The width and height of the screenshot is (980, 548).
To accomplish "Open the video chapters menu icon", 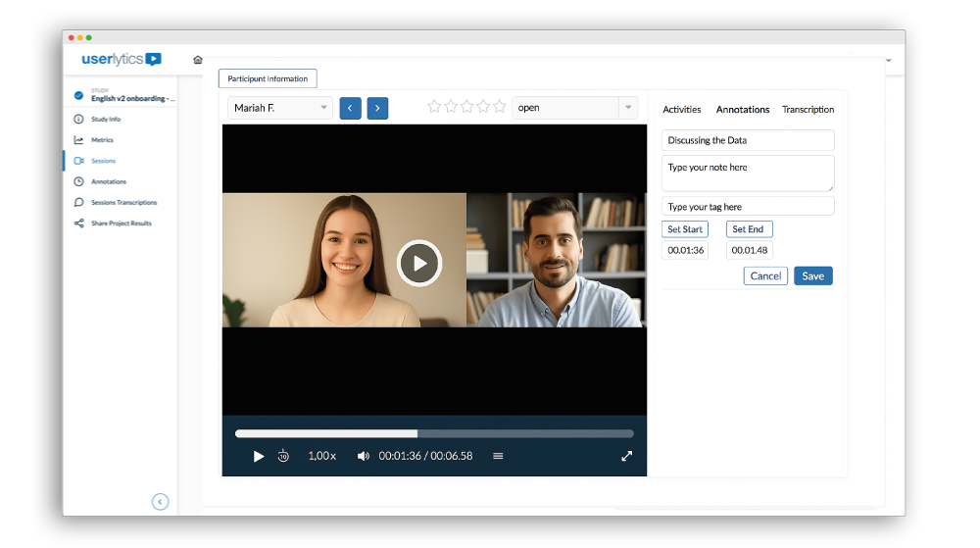I will coord(498,456).
